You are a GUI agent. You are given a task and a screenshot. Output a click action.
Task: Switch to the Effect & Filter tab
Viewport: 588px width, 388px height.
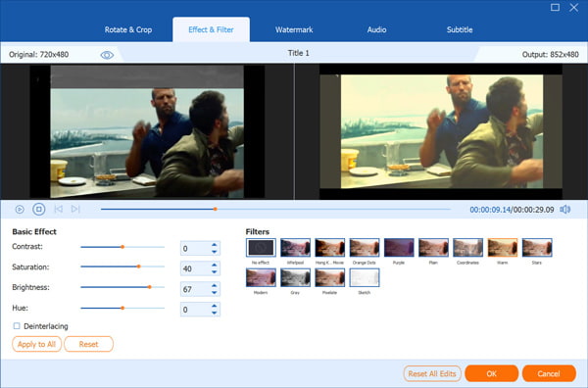(x=211, y=29)
